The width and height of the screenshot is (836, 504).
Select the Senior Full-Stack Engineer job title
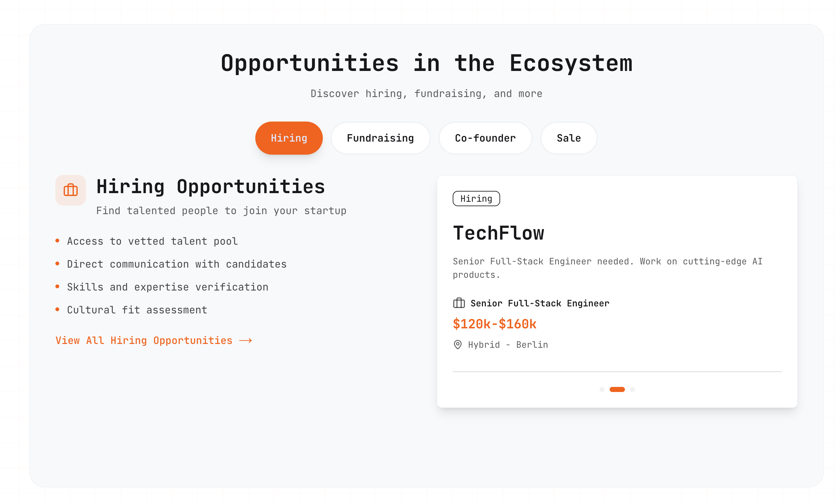540,303
